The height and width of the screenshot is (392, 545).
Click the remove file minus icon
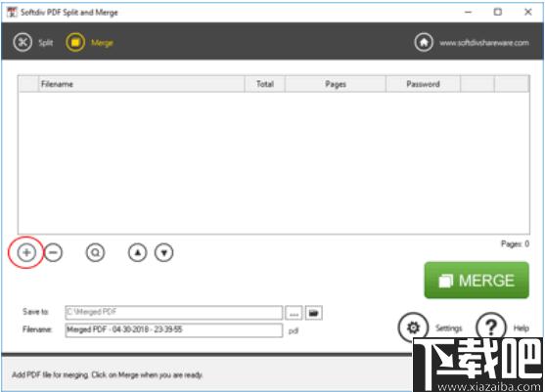(53, 252)
